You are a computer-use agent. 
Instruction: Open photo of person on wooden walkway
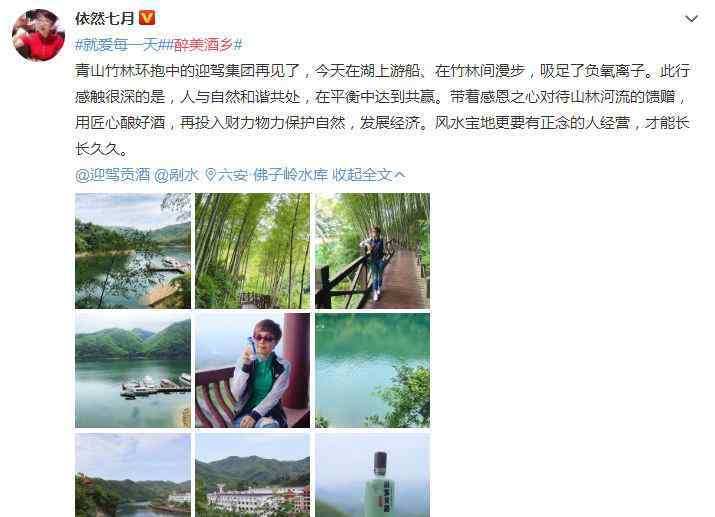click(x=373, y=251)
